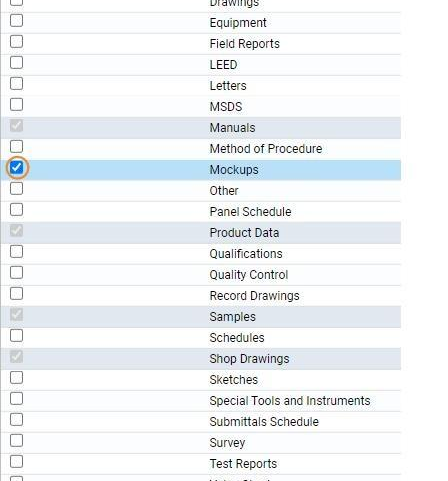
Task: Tick the Schedules checkbox
Action: (16, 336)
